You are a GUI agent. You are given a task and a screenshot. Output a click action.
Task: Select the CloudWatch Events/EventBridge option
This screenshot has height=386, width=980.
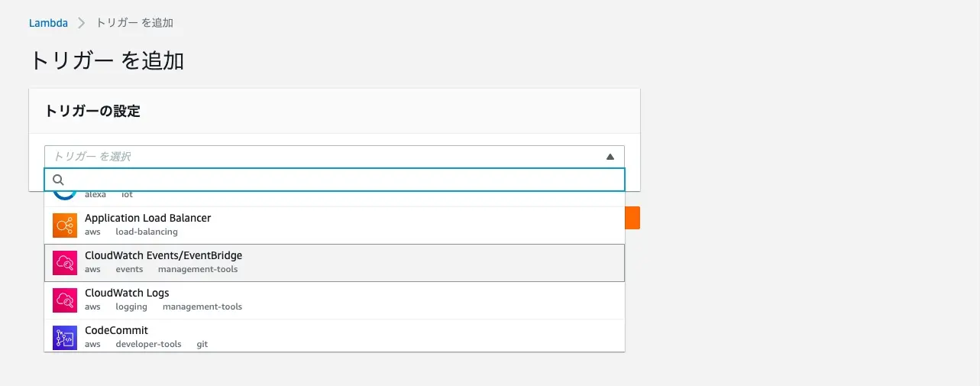tap(335, 262)
